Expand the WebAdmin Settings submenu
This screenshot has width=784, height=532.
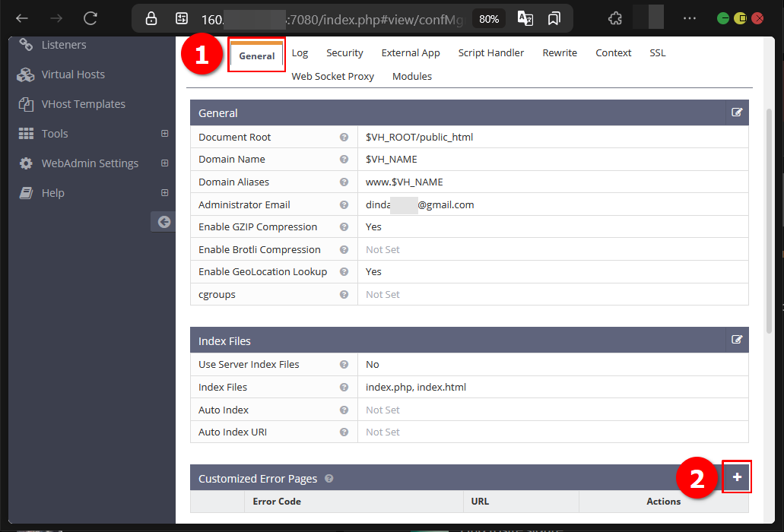click(164, 163)
